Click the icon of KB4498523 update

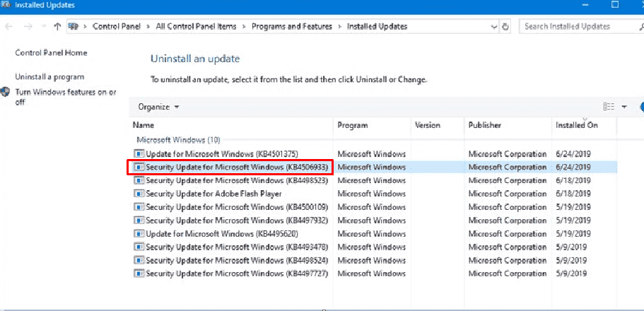(140, 180)
